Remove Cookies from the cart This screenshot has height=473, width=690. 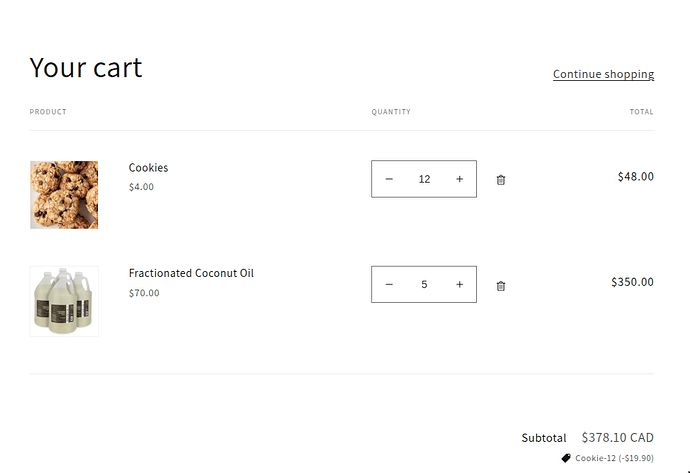501,180
